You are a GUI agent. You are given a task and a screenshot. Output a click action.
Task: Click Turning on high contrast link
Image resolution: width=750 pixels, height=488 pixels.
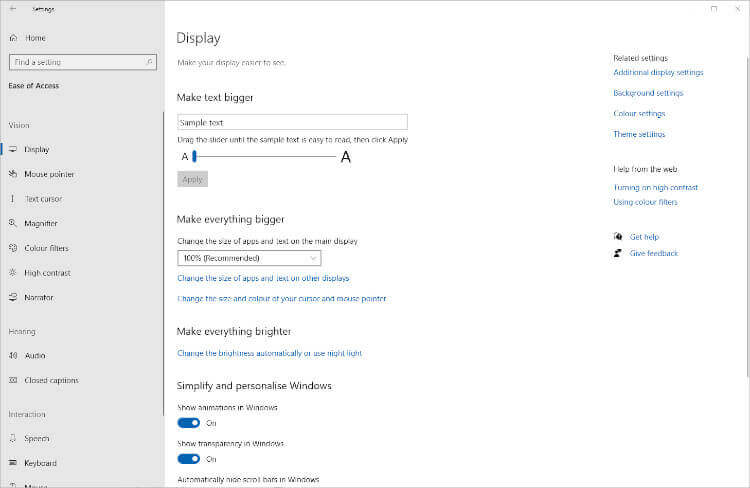[655, 187]
